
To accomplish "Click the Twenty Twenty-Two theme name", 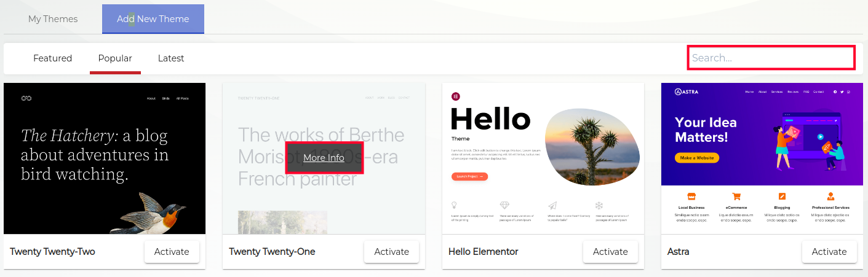I will point(52,251).
